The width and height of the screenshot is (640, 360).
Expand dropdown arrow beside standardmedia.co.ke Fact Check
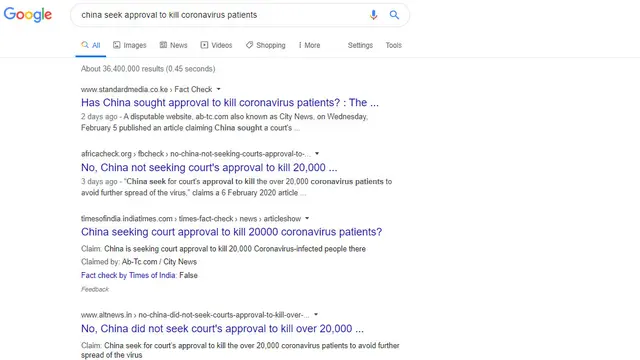point(218,89)
